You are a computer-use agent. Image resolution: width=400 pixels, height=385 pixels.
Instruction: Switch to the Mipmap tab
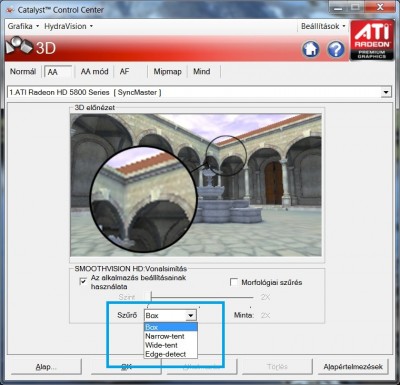tap(167, 71)
